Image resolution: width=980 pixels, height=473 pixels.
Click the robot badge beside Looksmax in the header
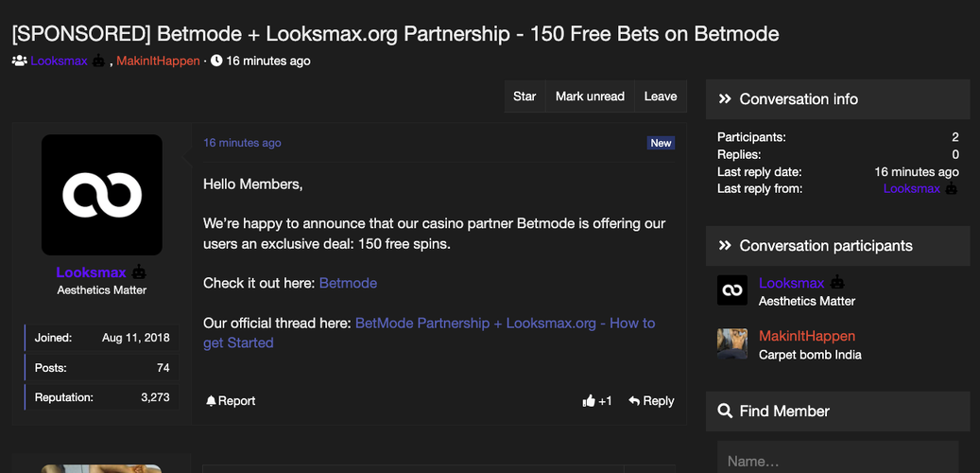point(99,61)
